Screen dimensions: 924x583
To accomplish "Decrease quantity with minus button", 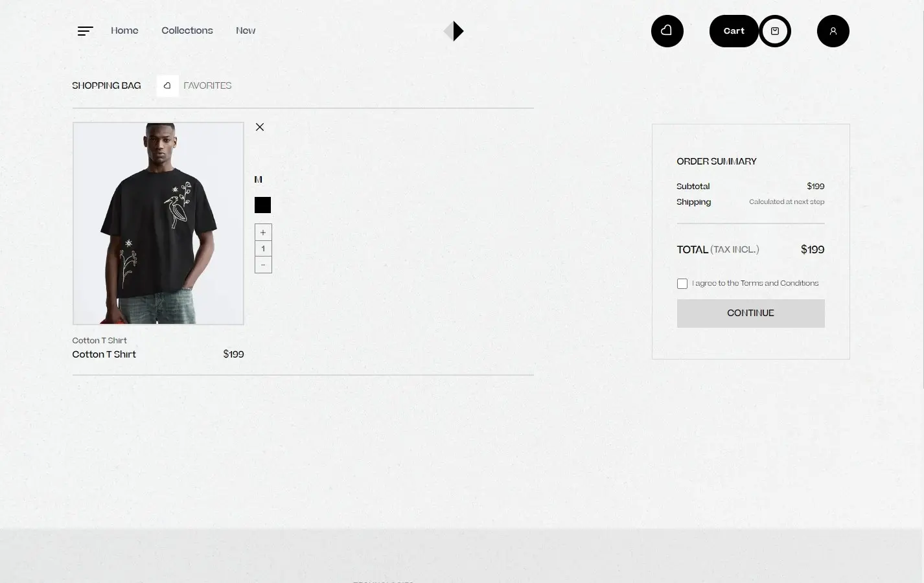I will tap(263, 265).
